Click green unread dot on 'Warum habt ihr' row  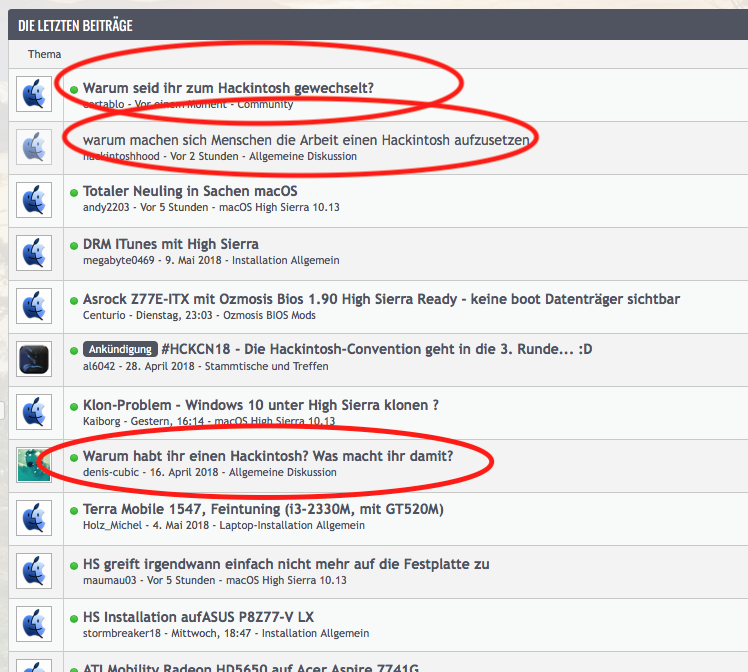(74, 458)
